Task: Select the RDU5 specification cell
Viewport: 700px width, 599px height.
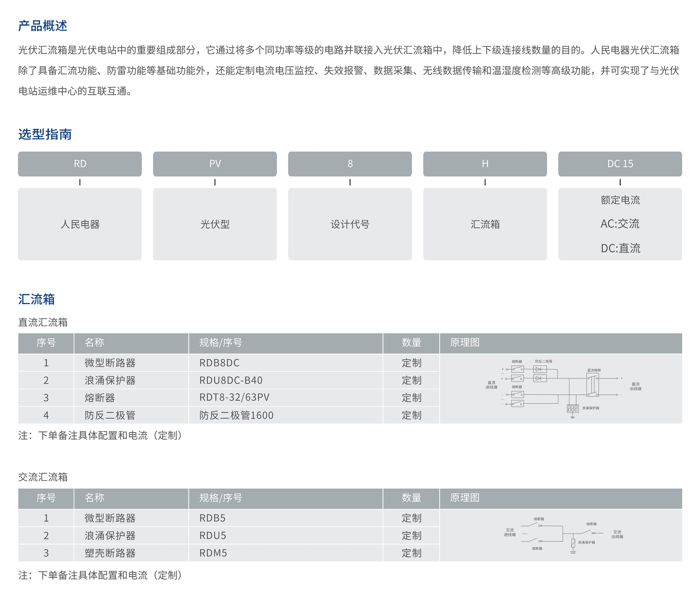Action: 286,536
